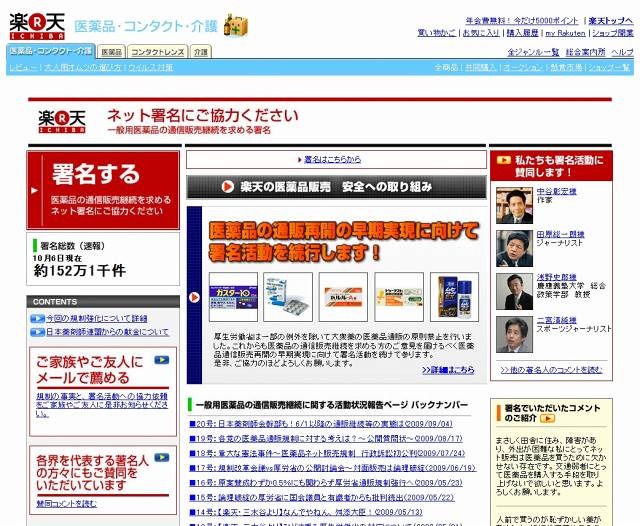The image size is (640, 526).
Task: Open back number 15号 link dated 2009/05/22
Action: (x=322, y=497)
